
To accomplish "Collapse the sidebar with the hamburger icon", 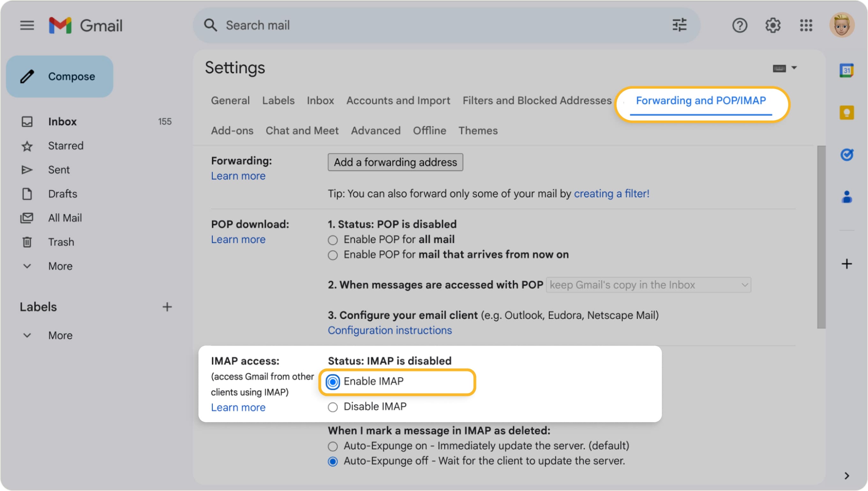I will coord(27,25).
